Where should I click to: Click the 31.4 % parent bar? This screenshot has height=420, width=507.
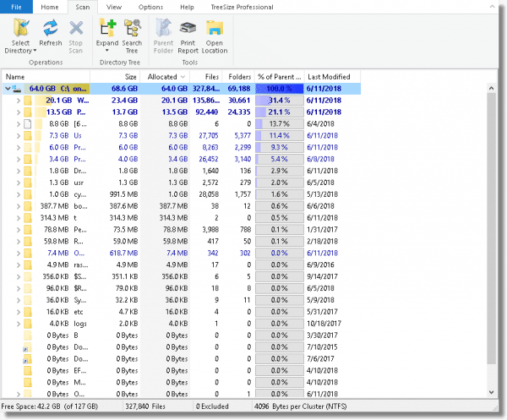pos(280,101)
